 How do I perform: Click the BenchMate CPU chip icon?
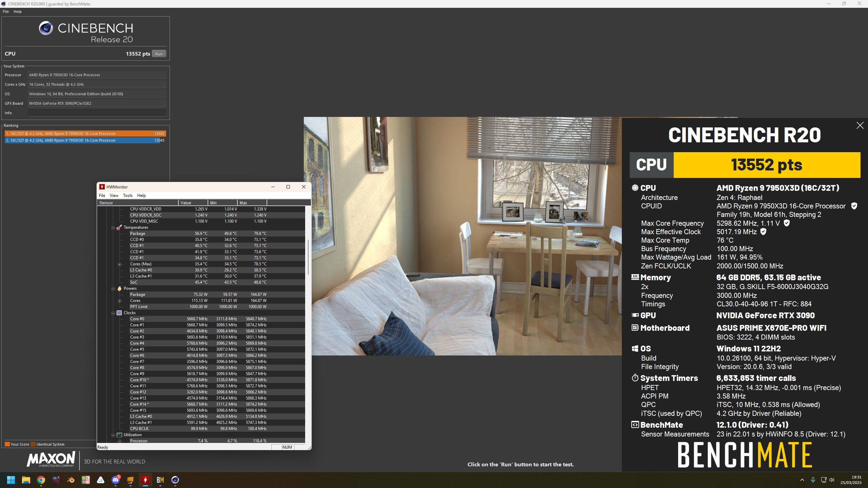pyautogui.click(x=635, y=188)
